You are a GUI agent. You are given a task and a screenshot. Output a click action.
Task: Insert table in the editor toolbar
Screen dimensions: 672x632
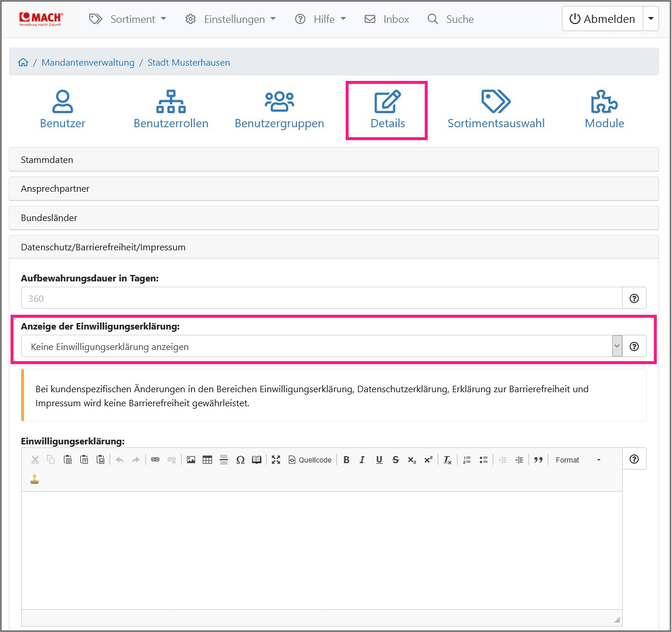(x=207, y=460)
